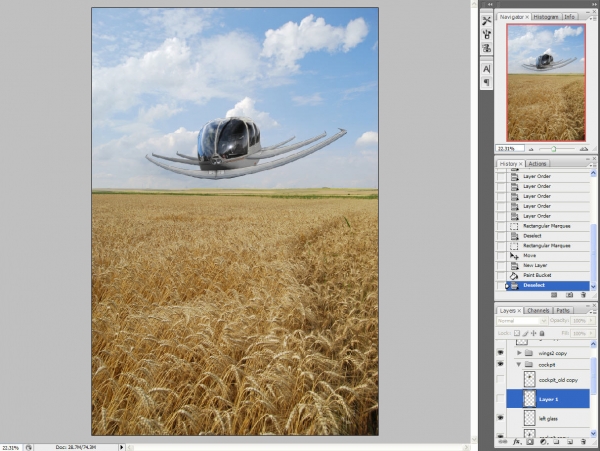
Task: Select the Paint Bucket history state
Action: pos(548,275)
